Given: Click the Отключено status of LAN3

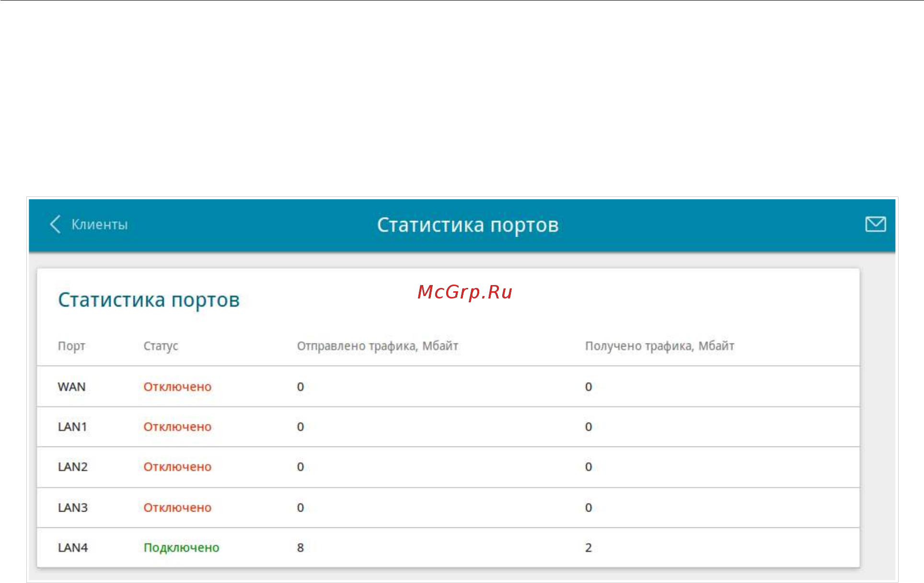Looking at the screenshot, I should click(177, 508).
